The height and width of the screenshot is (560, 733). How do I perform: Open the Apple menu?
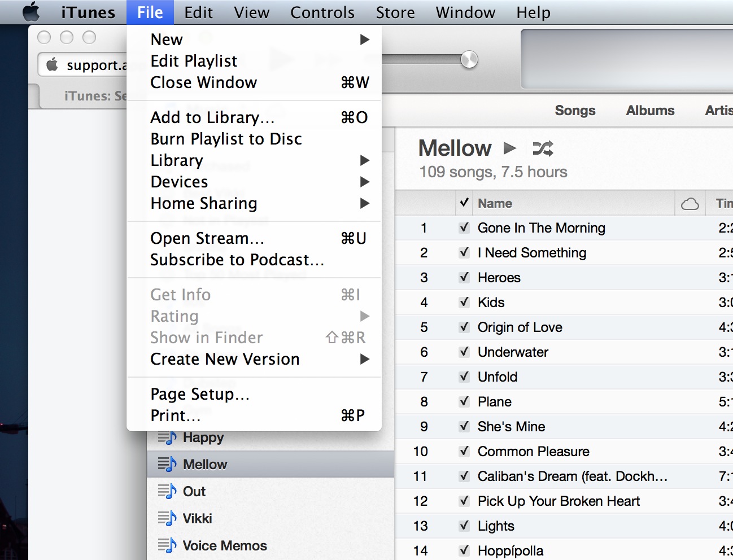[32, 12]
